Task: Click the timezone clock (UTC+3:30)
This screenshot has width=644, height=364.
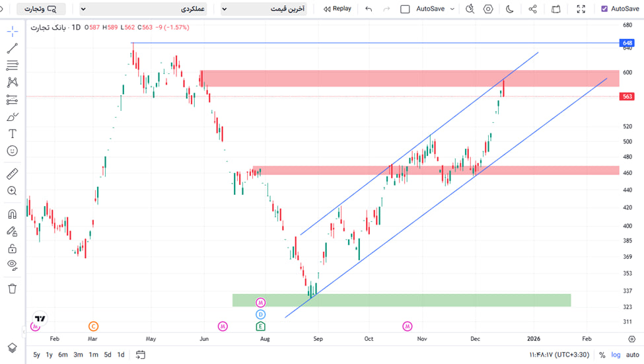Action: 559,355
